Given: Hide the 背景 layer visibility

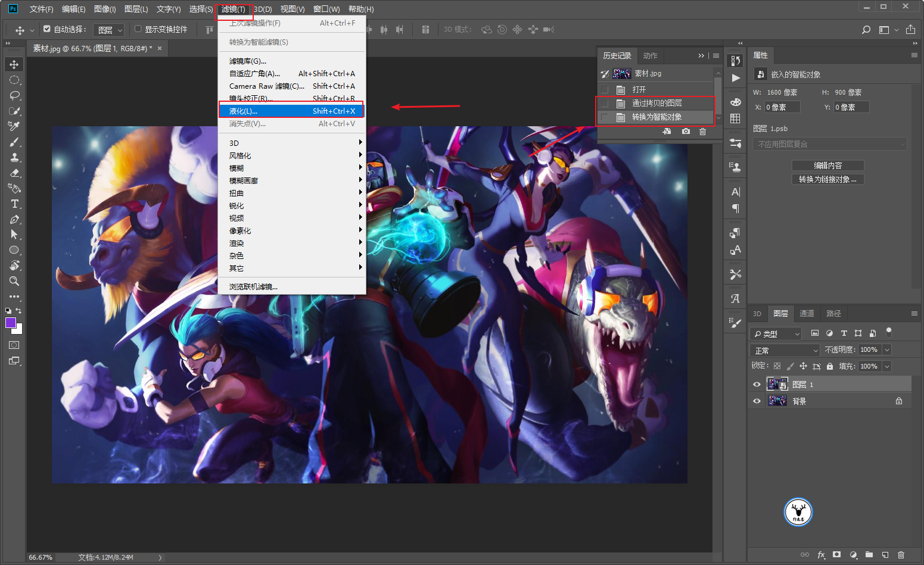Looking at the screenshot, I should click(757, 401).
